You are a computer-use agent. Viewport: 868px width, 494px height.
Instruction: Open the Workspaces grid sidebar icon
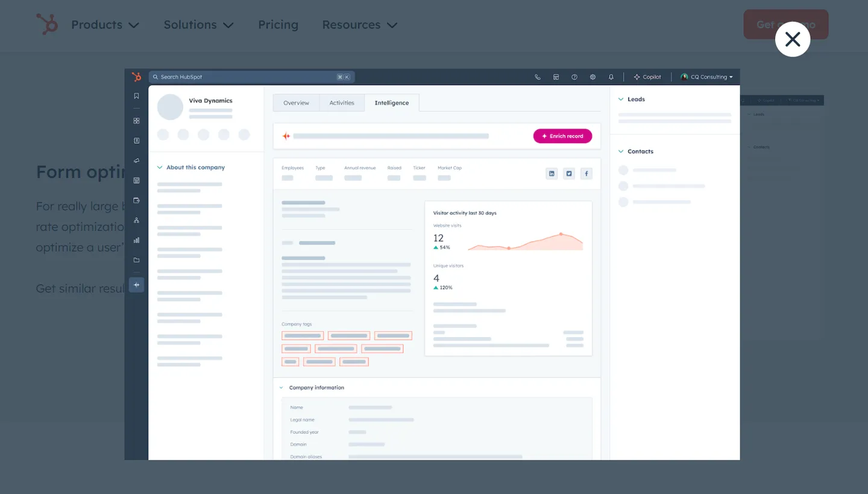click(136, 121)
